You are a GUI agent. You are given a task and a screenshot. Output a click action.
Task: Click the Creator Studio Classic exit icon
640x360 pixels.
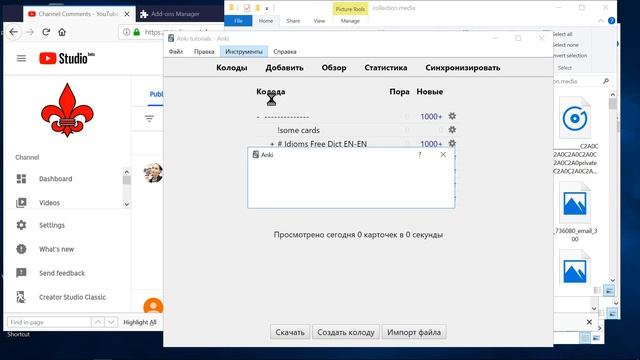[x=21, y=297]
